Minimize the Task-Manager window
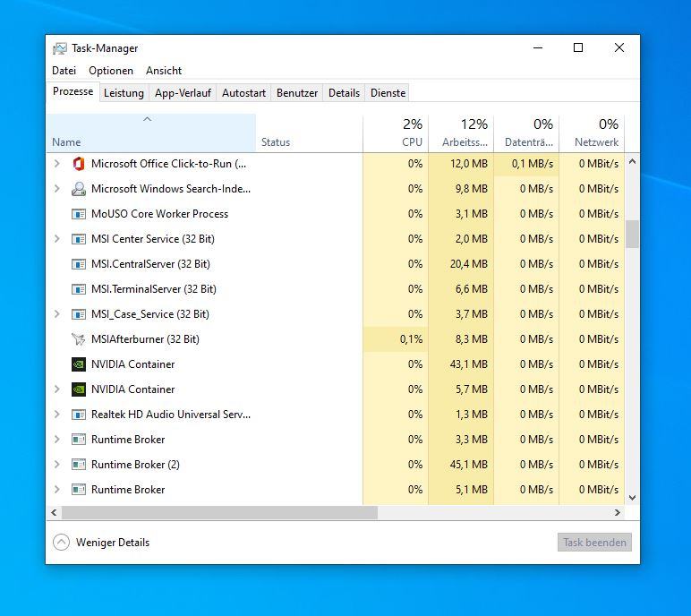 pos(538,47)
